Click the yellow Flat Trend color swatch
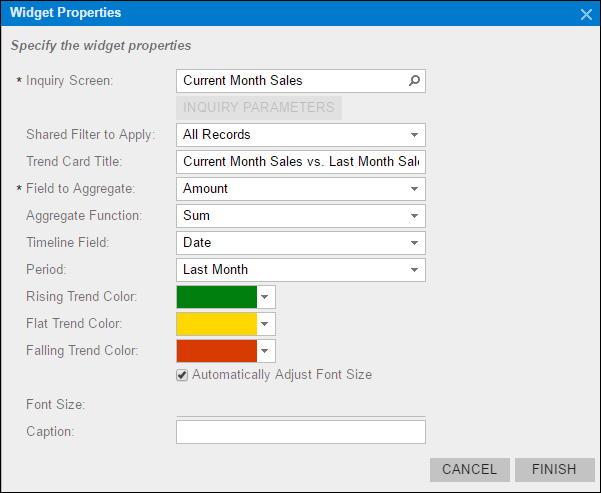The image size is (601, 493). coord(217,324)
